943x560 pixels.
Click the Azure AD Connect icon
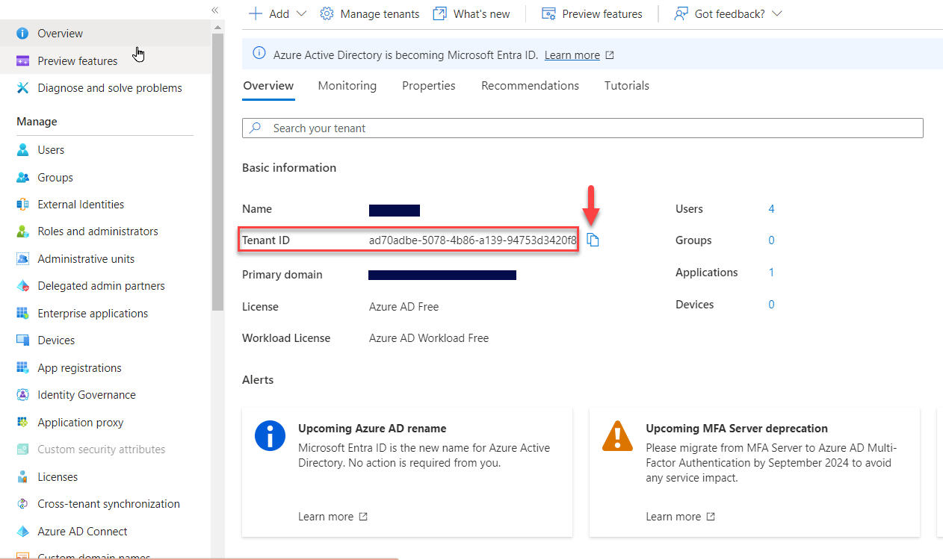(22, 532)
